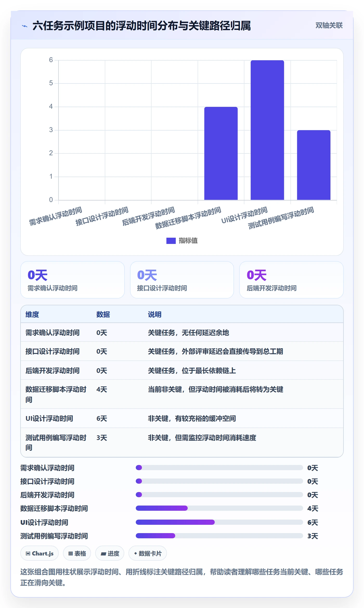Screen dimensions: 364x608
Task: Click the tallest UI设计浮动时间 chart bar
Action: coord(267,130)
